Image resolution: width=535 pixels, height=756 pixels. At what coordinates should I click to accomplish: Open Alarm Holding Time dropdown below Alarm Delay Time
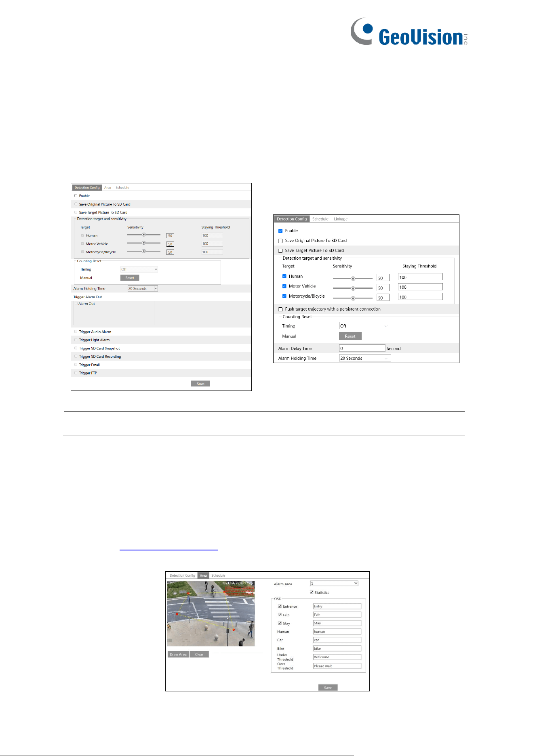click(x=365, y=358)
